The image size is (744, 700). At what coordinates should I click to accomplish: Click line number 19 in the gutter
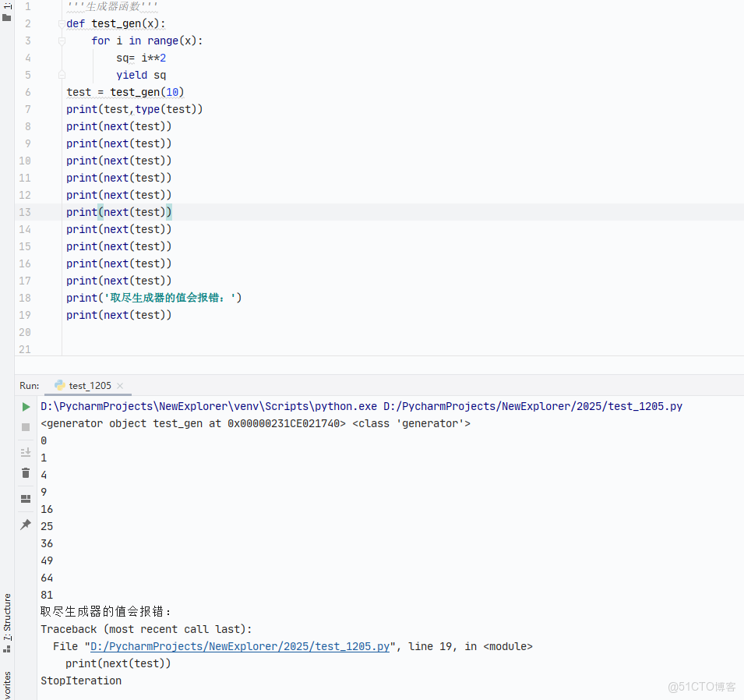click(24, 315)
